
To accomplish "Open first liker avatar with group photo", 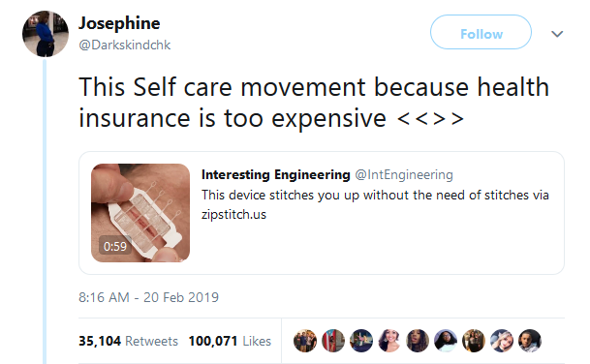I will (305, 341).
